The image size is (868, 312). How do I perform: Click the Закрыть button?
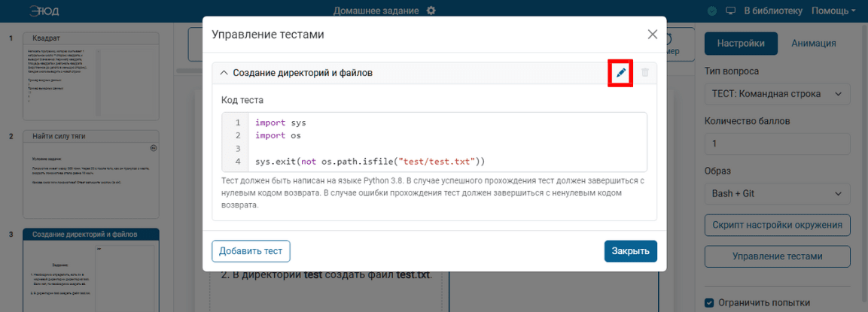click(x=631, y=251)
